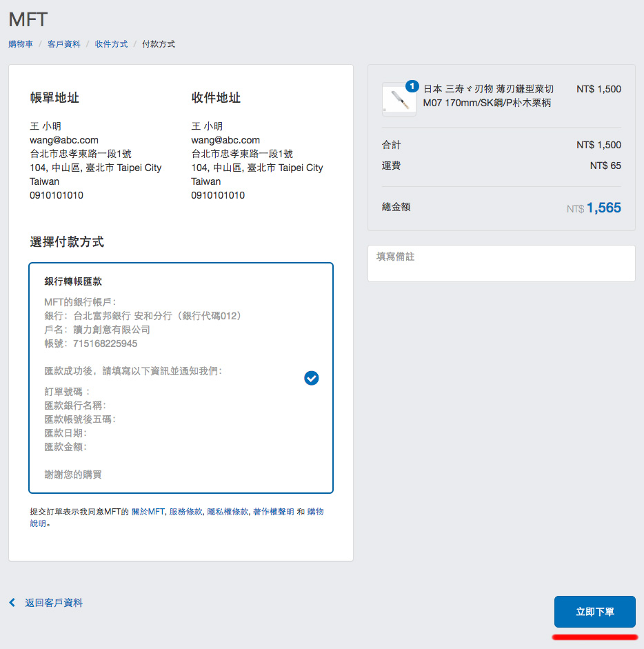Viewport: 644px width, 649px height.
Task: Open the 關於MFT link
Action: [148, 512]
